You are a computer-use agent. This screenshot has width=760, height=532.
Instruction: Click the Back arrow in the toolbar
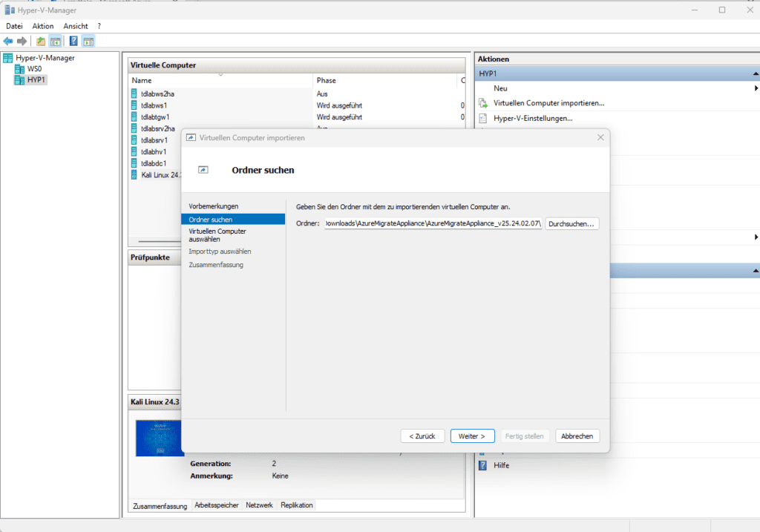7,42
